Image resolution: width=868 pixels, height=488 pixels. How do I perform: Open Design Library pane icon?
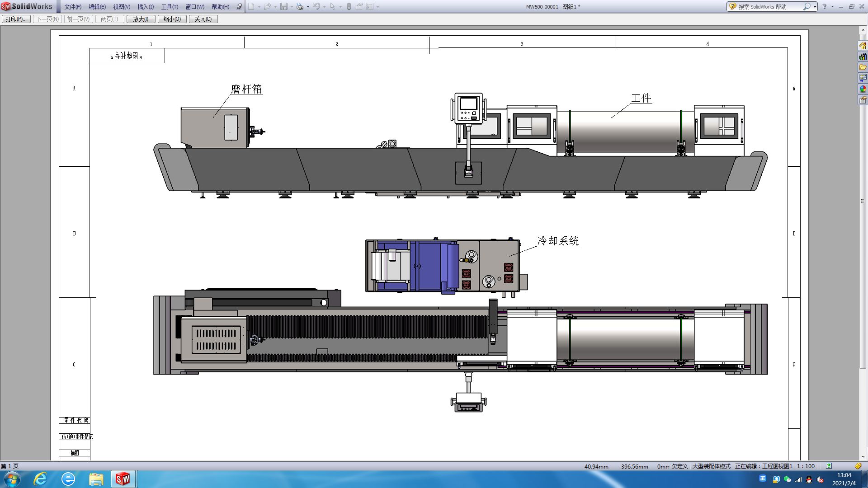[863, 57]
